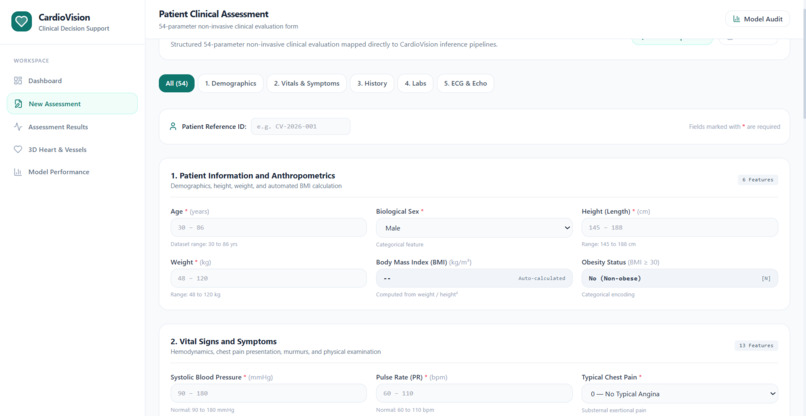Click the 'Substernal exertional pain' hint text
This screenshot has width=806, height=416.
[x=615, y=410]
